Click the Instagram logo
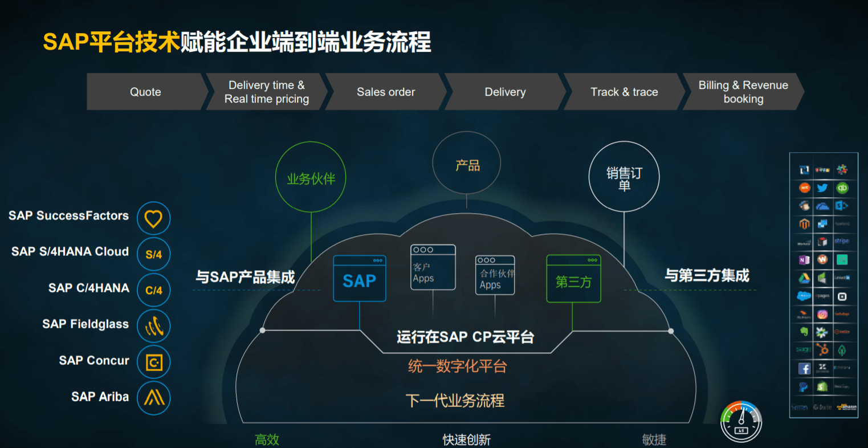The width and height of the screenshot is (868, 448). [x=822, y=314]
